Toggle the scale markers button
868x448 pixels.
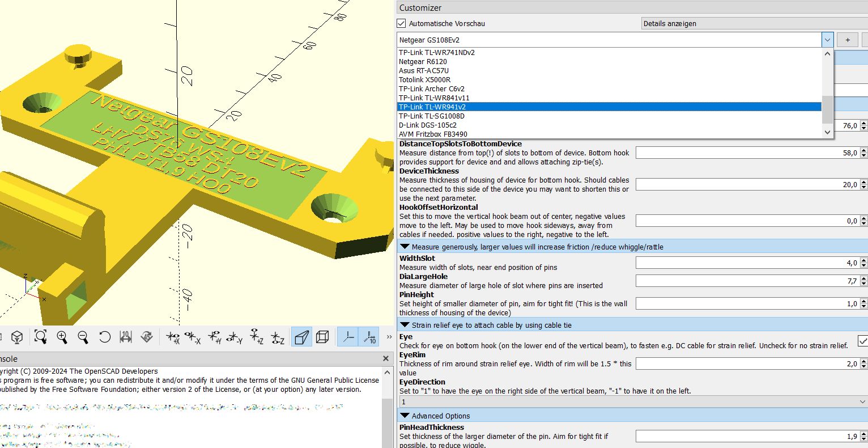click(369, 337)
